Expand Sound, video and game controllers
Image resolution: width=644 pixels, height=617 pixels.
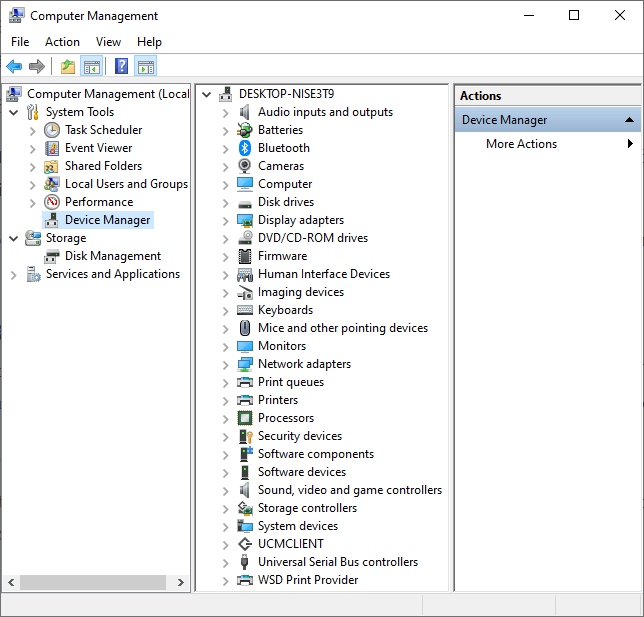pyautogui.click(x=225, y=491)
